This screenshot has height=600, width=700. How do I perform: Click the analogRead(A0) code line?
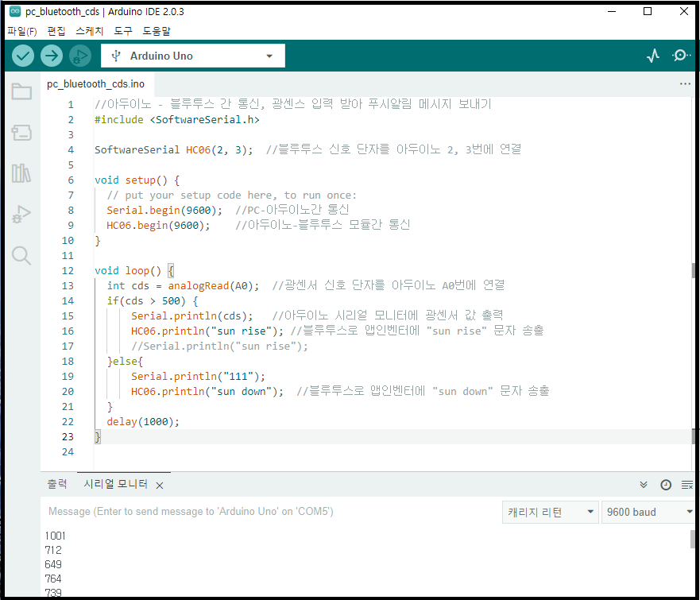(183, 286)
